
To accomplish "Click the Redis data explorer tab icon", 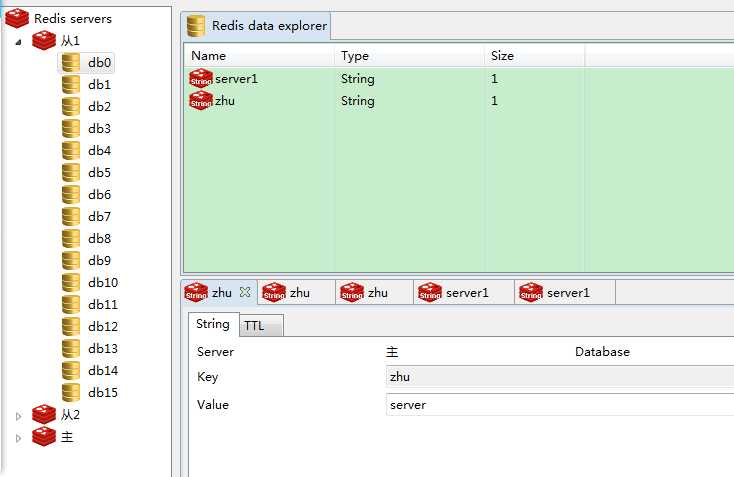I will point(196,26).
